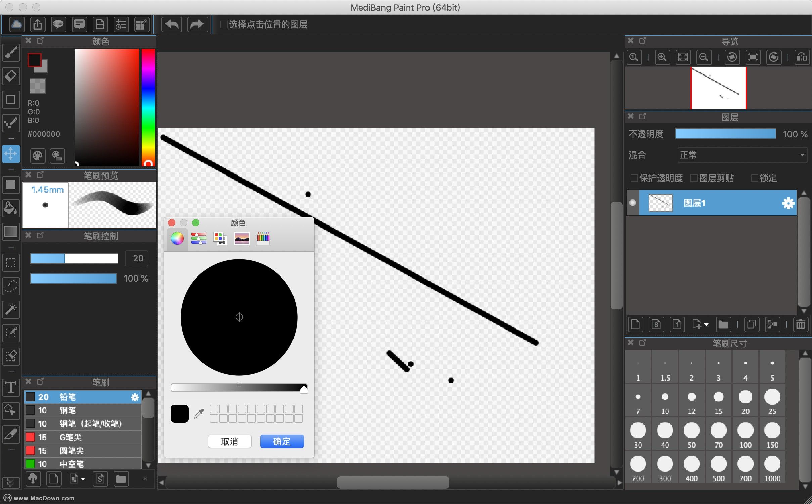Open add-layer dropdown arrow in layer panel
812x504 pixels.
point(706,325)
